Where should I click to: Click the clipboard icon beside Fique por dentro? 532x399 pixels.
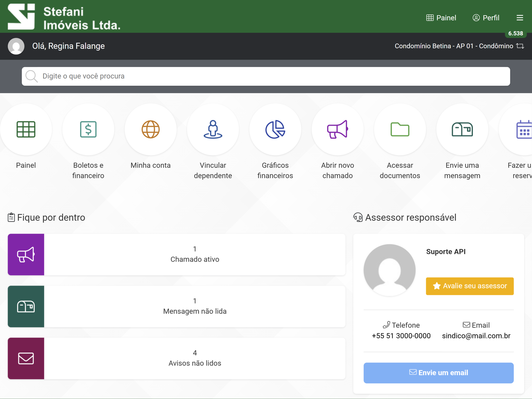coord(11,217)
